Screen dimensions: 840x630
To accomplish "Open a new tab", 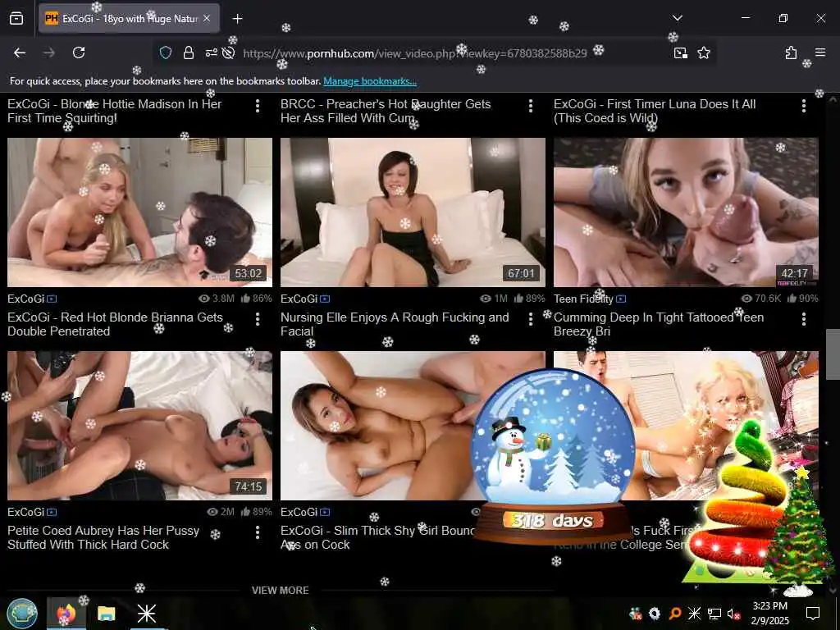I will (237, 19).
